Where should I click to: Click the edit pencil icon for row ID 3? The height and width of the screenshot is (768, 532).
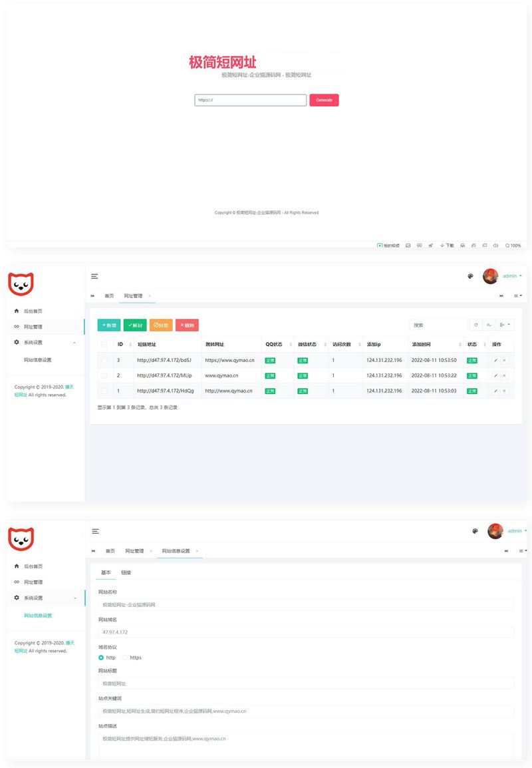(x=495, y=360)
